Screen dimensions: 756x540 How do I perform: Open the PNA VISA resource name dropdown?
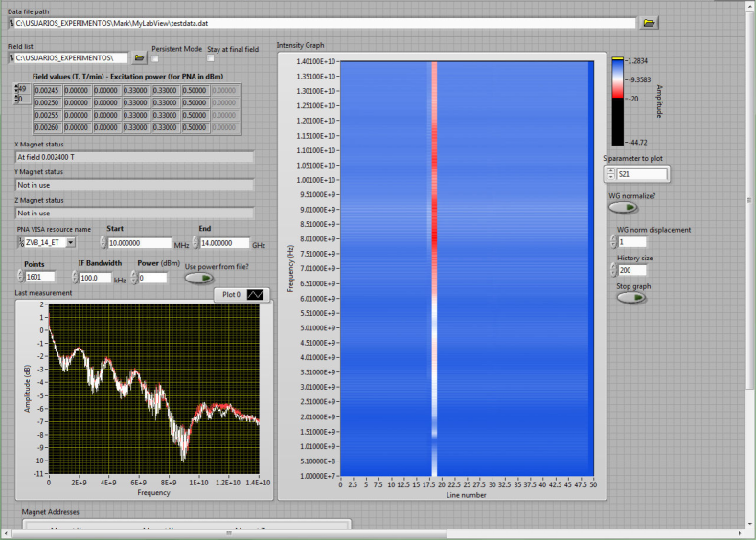[71, 243]
